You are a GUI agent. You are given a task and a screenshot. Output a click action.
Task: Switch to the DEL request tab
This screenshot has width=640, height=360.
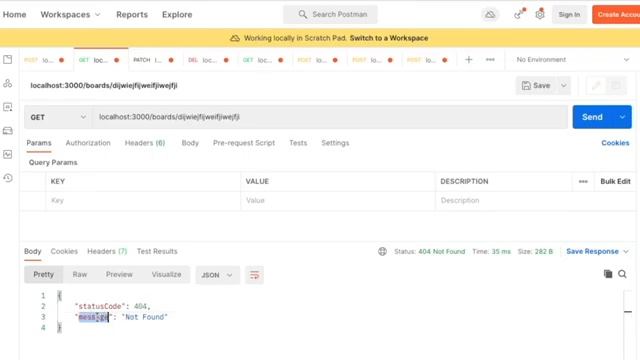click(x=208, y=60)
